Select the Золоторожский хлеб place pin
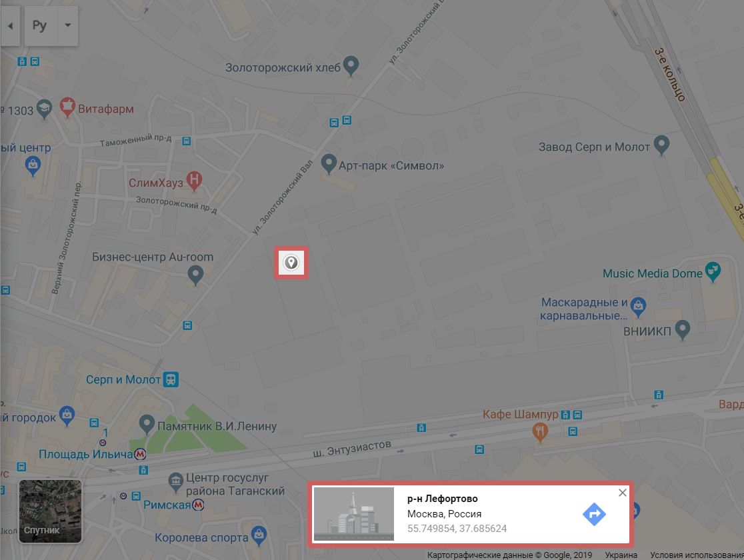 pos(351,65)
